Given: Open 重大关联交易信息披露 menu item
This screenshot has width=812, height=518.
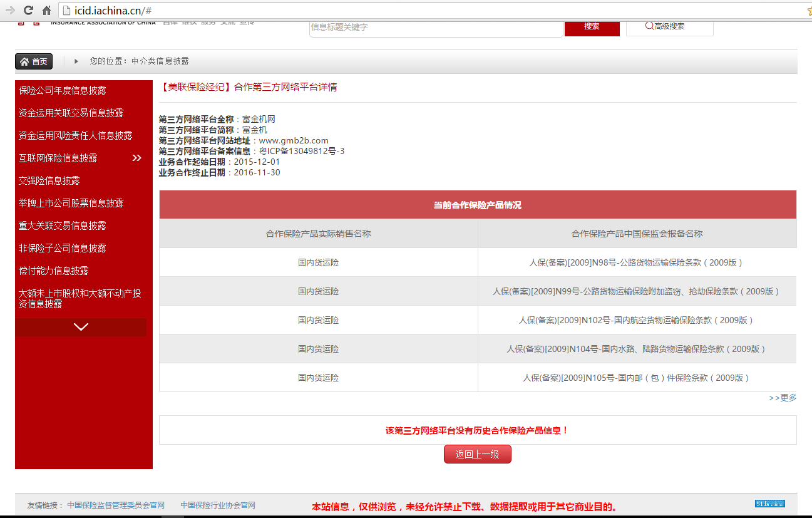Looking at the screenshot, I should pyautogui.click(x=63, y=225).
